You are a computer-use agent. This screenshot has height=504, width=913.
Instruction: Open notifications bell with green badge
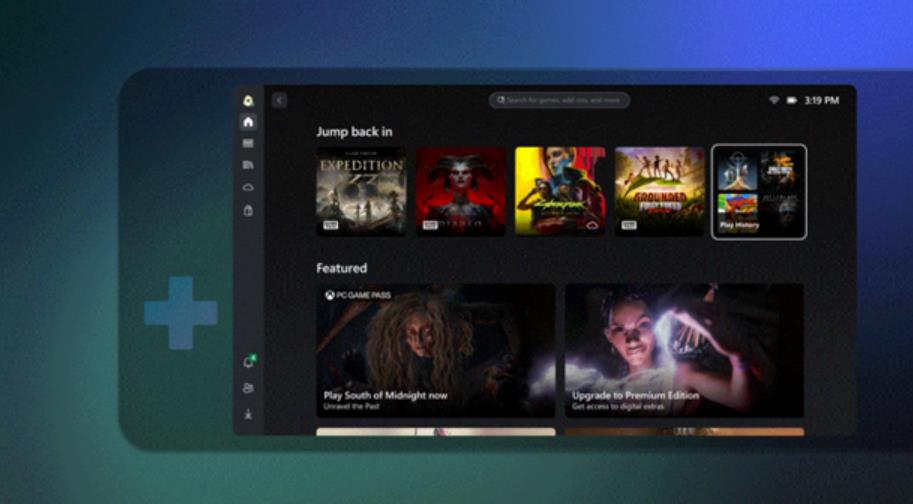[x=248, y=363]
